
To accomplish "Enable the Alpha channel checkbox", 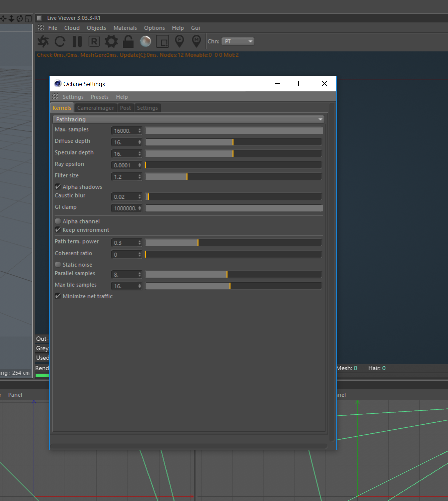I will [x=58, y=221].
